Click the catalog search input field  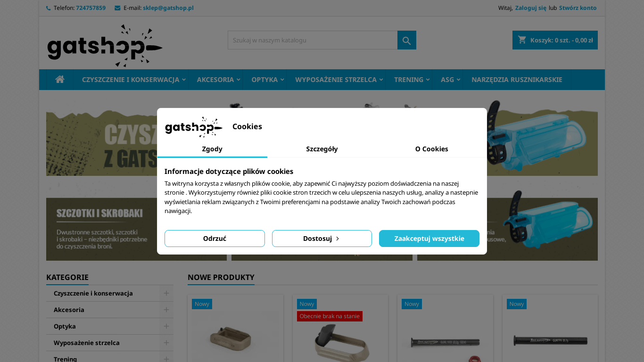(313, 41)
